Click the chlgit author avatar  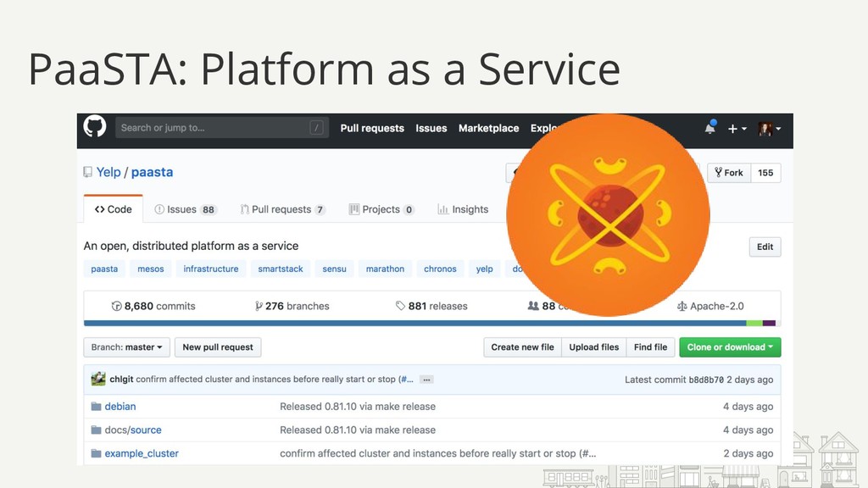pos(98,379)
